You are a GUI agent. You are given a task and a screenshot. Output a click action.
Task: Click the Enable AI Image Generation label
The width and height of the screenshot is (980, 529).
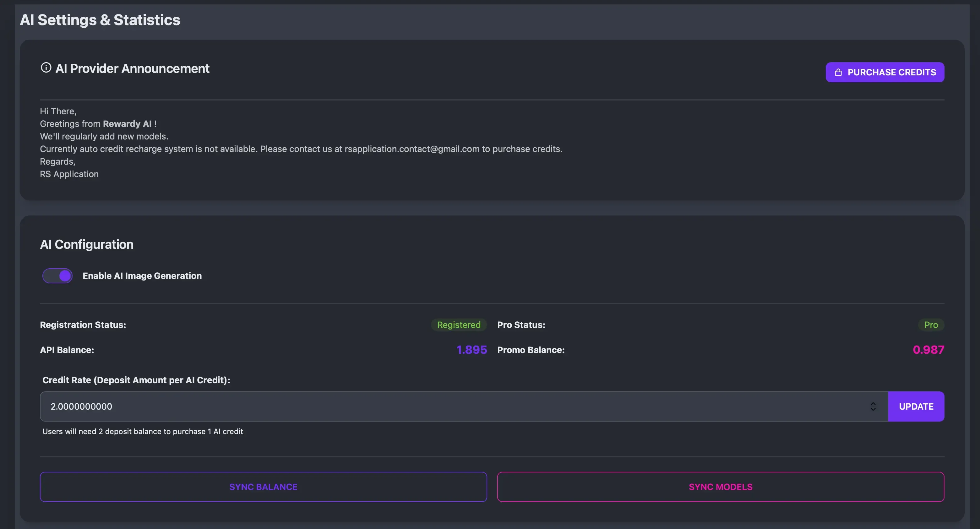click(142, 276)
